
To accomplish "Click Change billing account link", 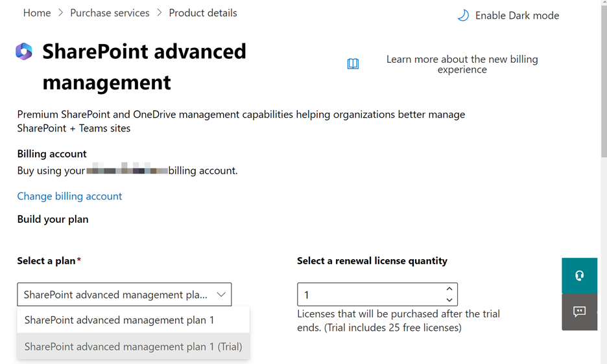I will pos(69,196).
